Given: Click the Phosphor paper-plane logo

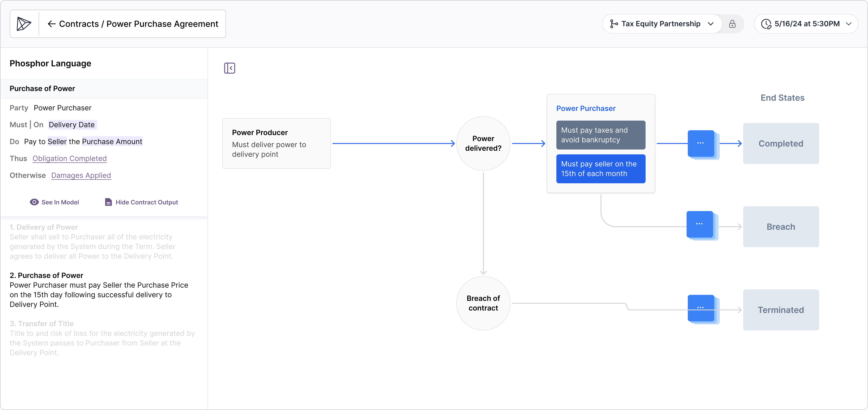Looking at the screenshot, I should tap(24, 24).
